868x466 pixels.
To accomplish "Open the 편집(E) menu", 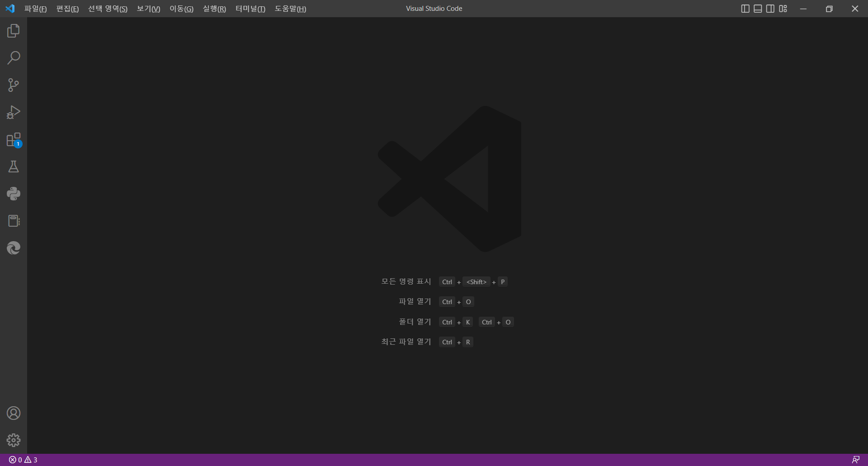I will (x=67, y=9).
